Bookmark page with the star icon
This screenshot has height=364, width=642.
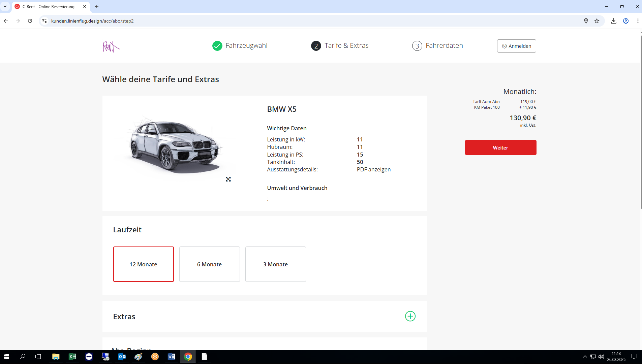pos(597,21)
